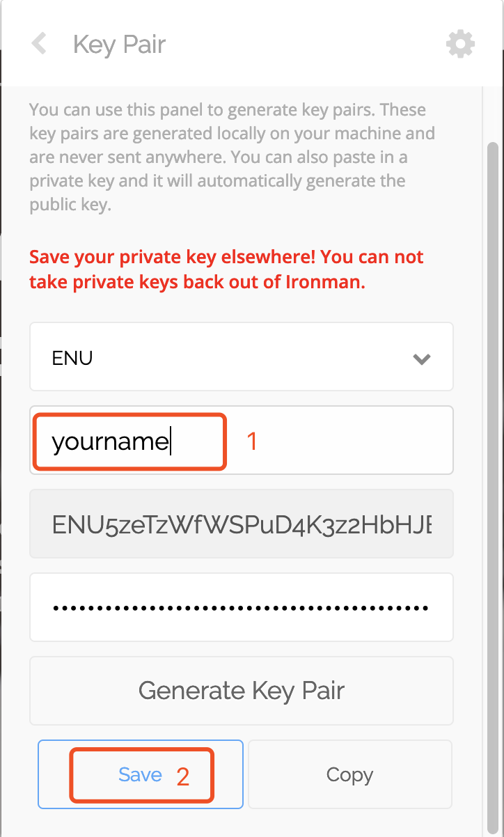Open the ENU blockchain selector
This screenshot has width=504, height=837.
242,357
